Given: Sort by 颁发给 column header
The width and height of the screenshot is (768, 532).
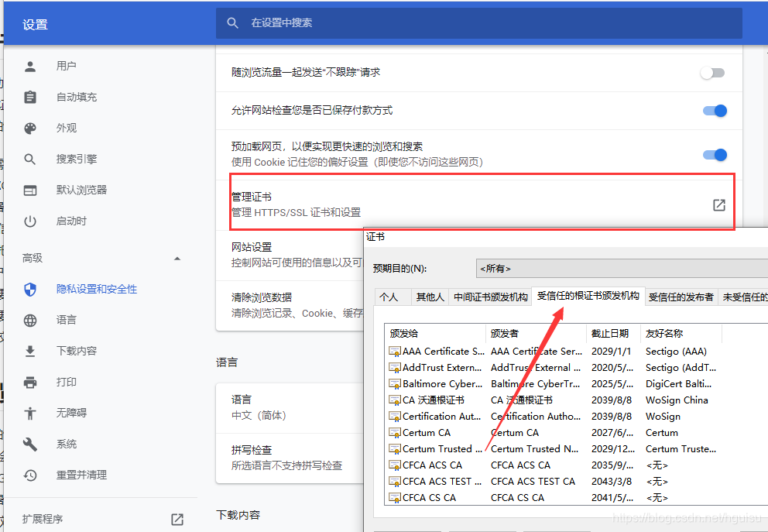Looking at the screenshot, I should click(x=435, y=334).
